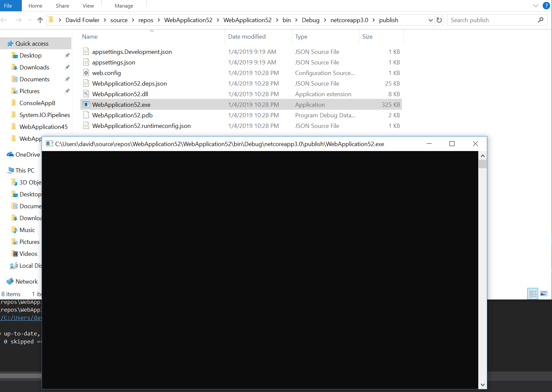The width and height of the screenshot is (552, 392).
Task: Expand the recent locations history chevron
Action: (x=29, y=20)
